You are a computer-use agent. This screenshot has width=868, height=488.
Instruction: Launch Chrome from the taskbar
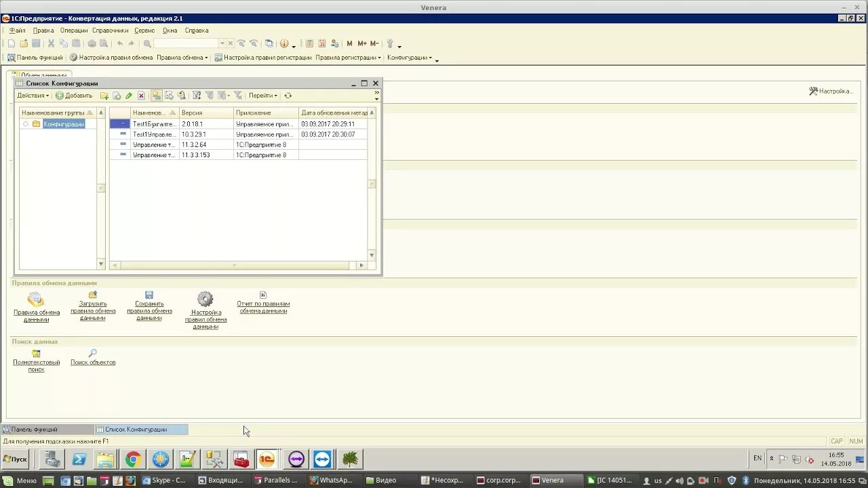click(x=133, y=460)
